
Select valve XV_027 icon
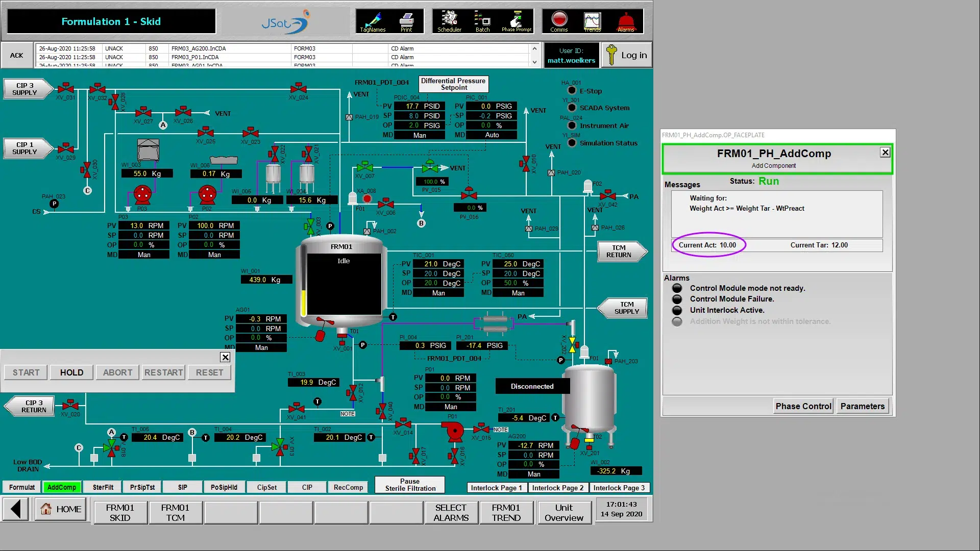[143, 112]
